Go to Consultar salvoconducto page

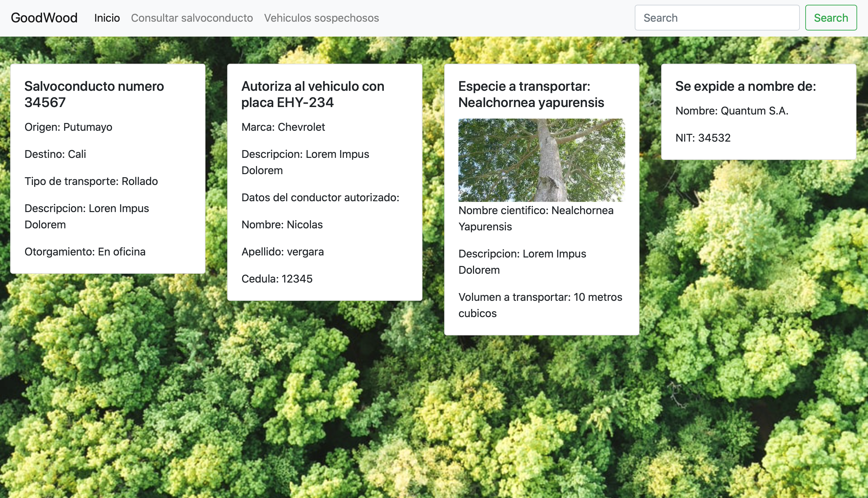point(192,18)
